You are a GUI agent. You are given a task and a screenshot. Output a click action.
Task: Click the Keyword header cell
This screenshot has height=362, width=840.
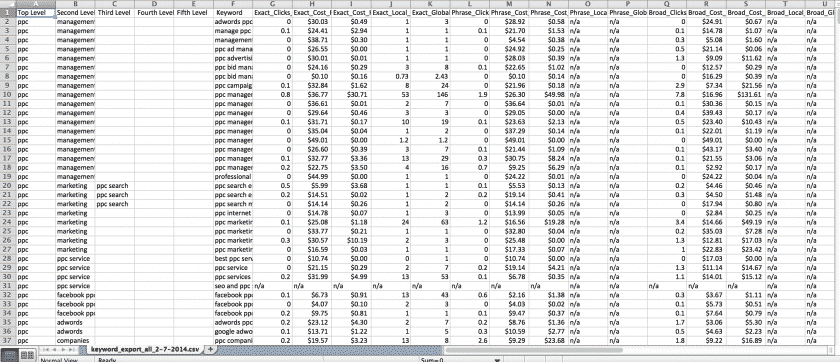coord(232,12)
